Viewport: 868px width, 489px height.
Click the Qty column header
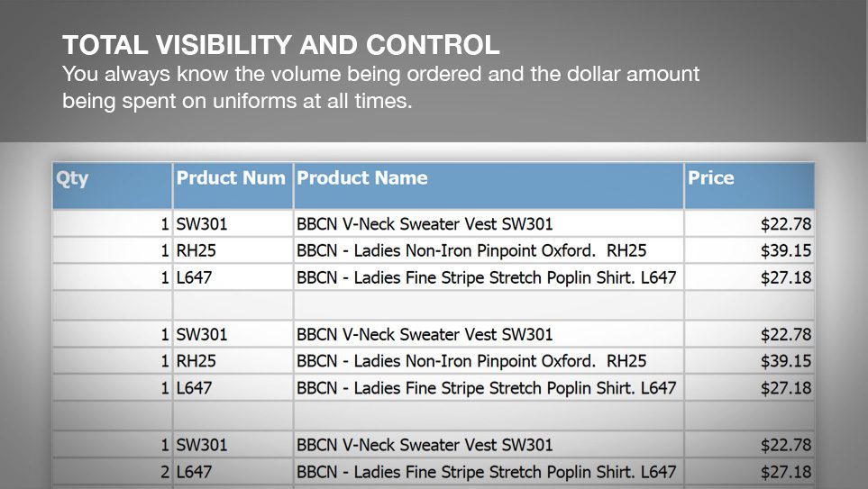pos(113,186)
